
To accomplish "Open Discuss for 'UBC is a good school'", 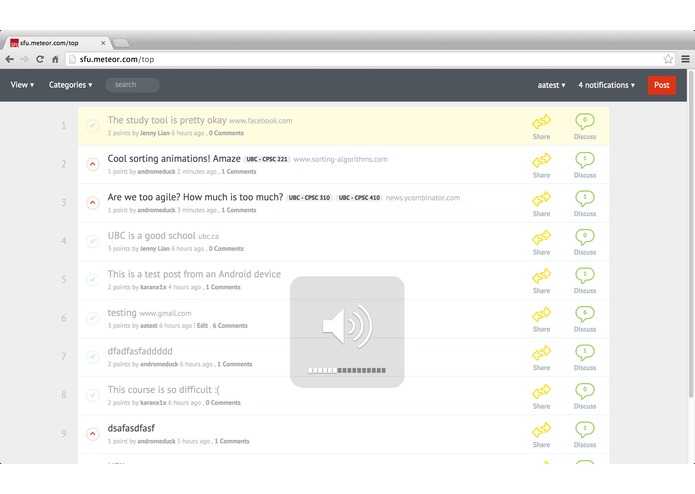I will pos(585,237).
